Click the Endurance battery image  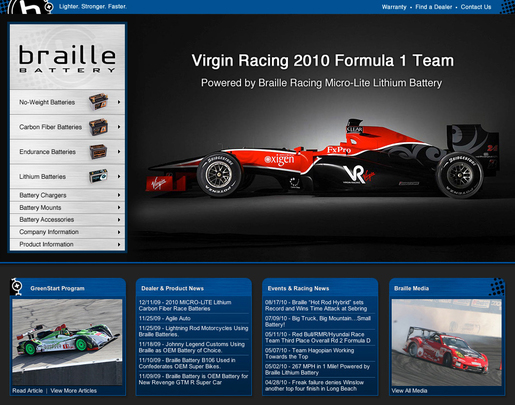click(x=98, y=152)
